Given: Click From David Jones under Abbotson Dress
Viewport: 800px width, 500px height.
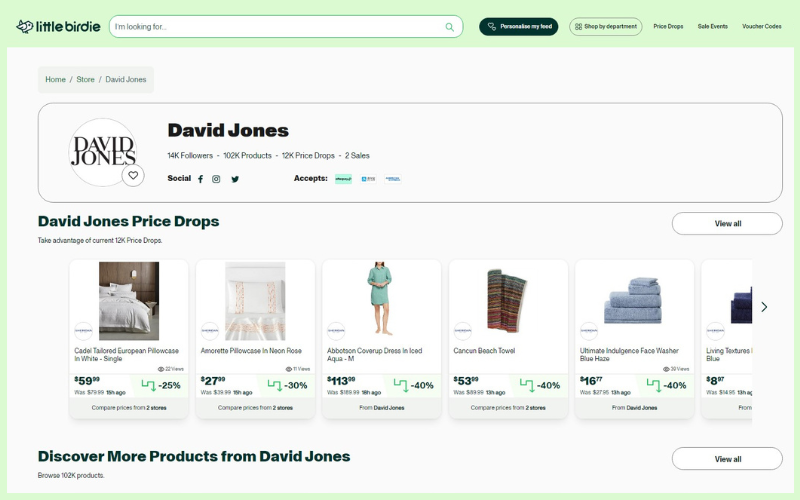Looking at the screenshot, I should (x=382, y=408).
